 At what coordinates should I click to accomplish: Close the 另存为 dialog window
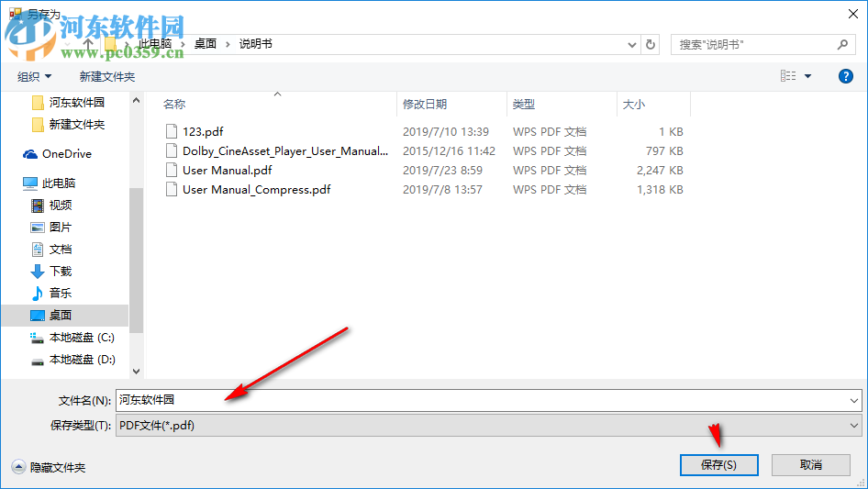click(853, 14)
